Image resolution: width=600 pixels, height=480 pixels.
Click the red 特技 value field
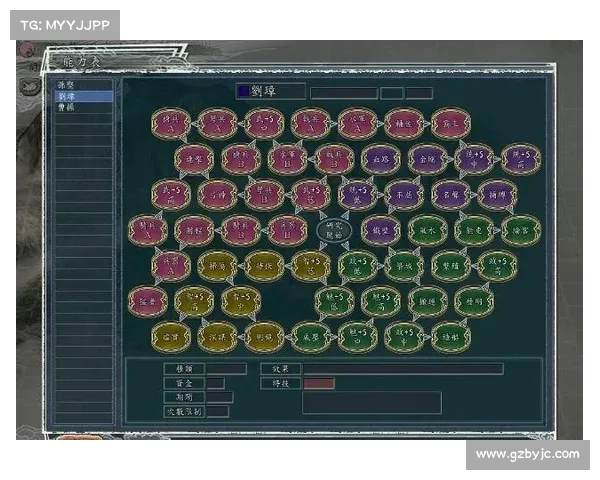point(319,383)
